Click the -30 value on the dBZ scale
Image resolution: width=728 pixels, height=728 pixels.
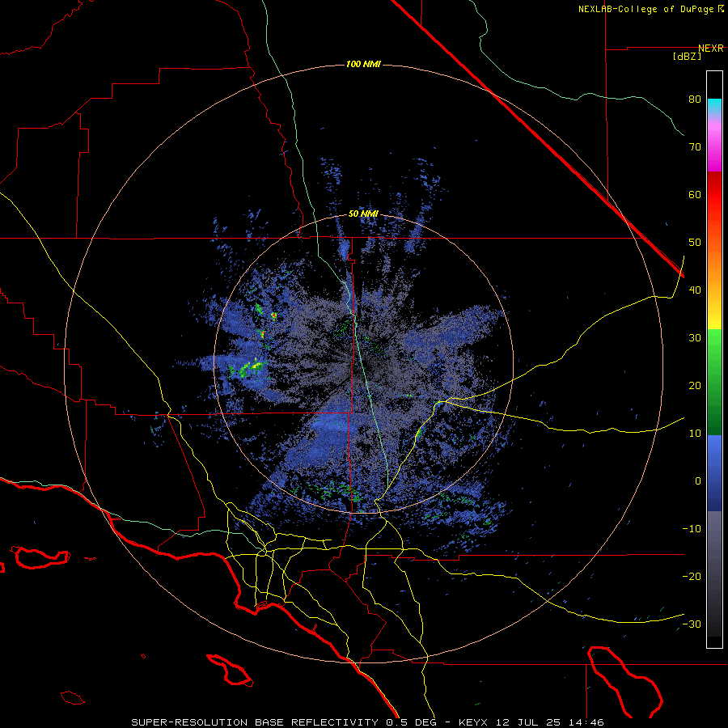coord(692,624)
